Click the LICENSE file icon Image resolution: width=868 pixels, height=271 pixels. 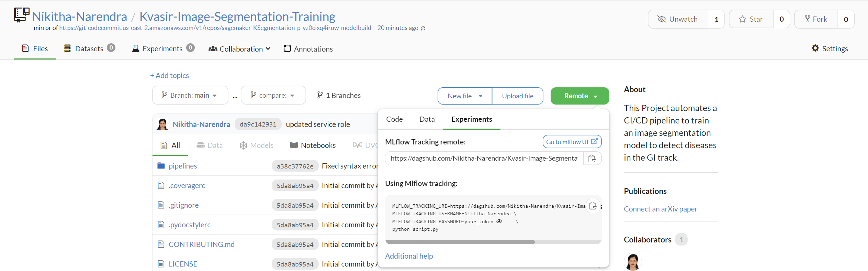click(161, 264)
